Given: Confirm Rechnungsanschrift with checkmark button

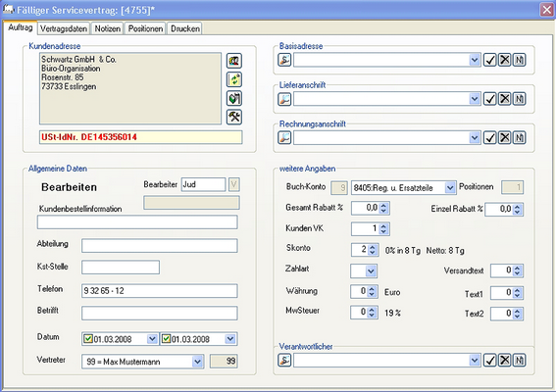Looking at the screenshot, I should tap(489, 137).
